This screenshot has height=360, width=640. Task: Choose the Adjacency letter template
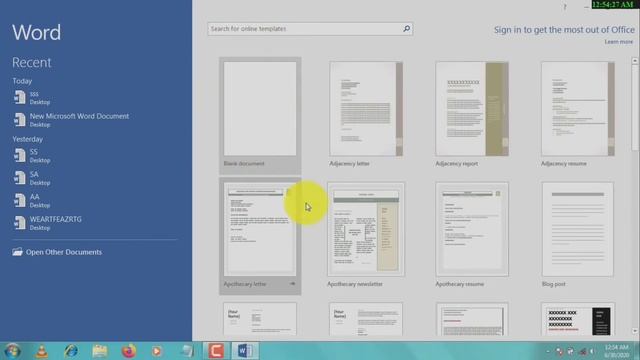(x=366, y=114)
